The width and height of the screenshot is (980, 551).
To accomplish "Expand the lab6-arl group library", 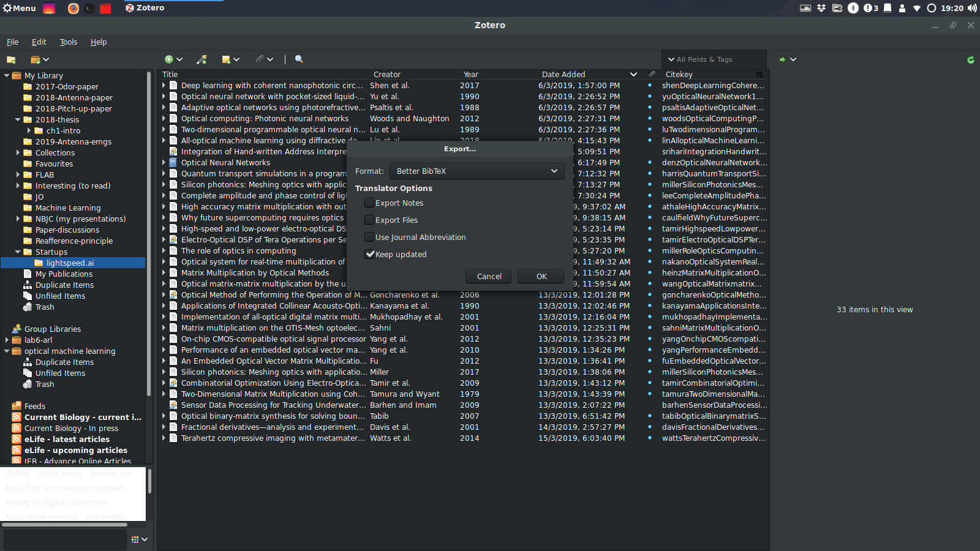I will click(7, 340).
